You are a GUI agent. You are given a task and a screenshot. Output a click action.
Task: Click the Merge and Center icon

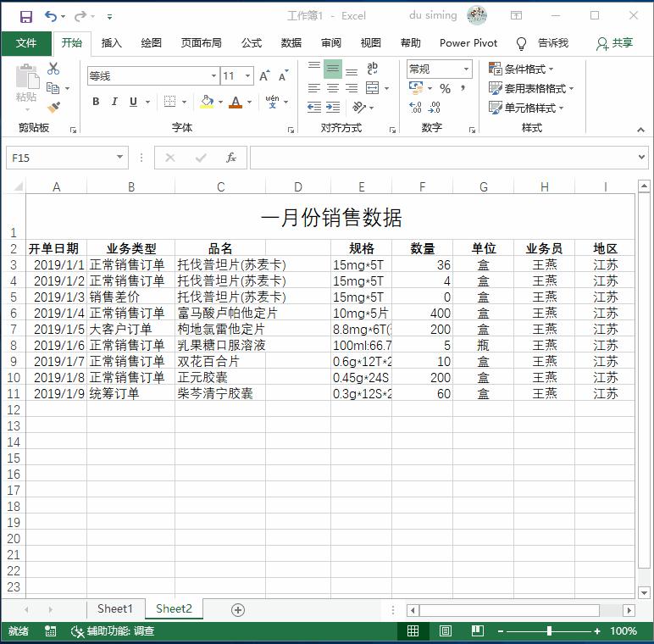point(373,88)
